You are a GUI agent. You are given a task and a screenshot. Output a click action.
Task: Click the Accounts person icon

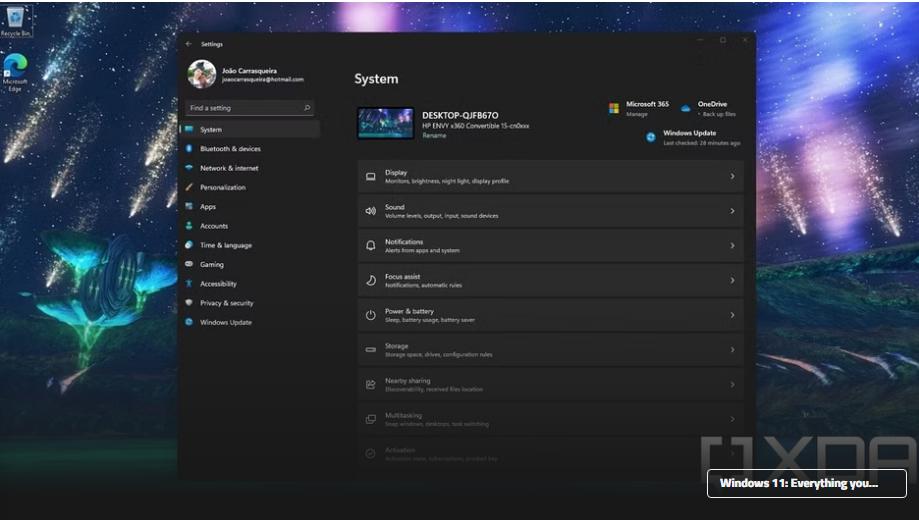(x=189, y=226)
